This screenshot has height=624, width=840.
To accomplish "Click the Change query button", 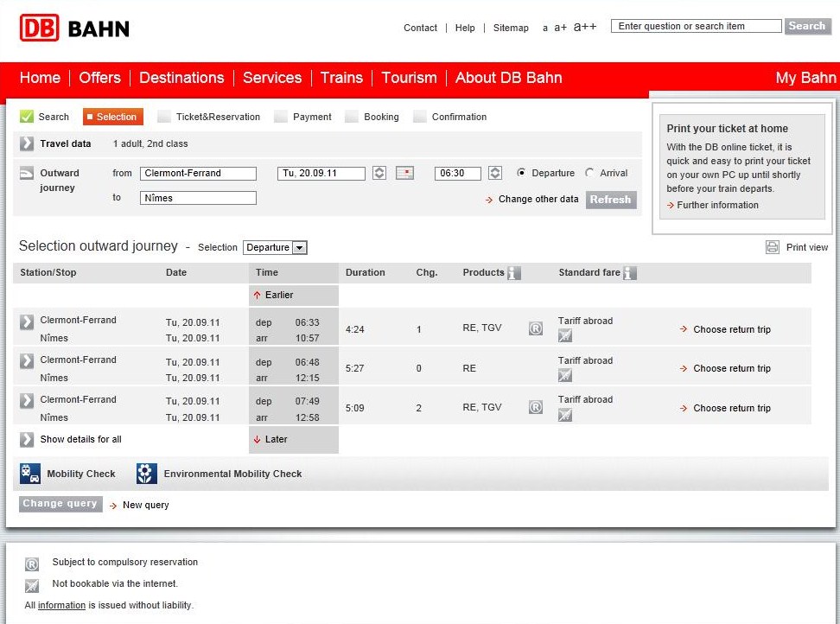I will [x=60, y=504].
